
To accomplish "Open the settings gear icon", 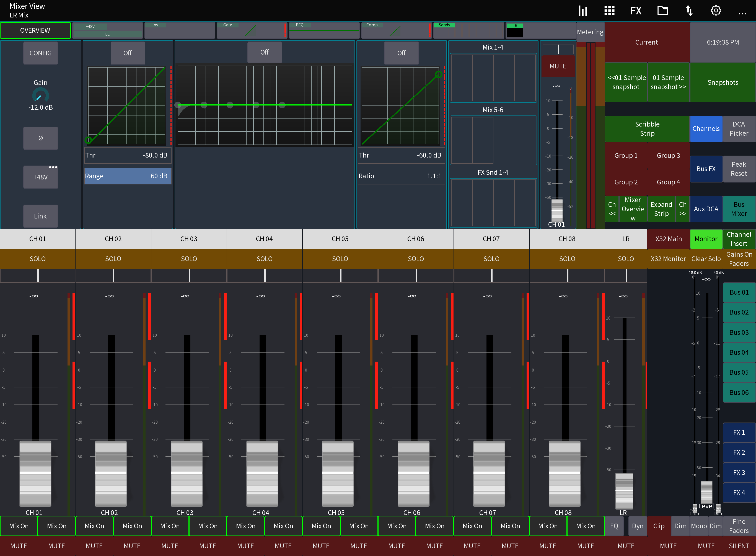I will pyautogui.click(x=716, y=11).
